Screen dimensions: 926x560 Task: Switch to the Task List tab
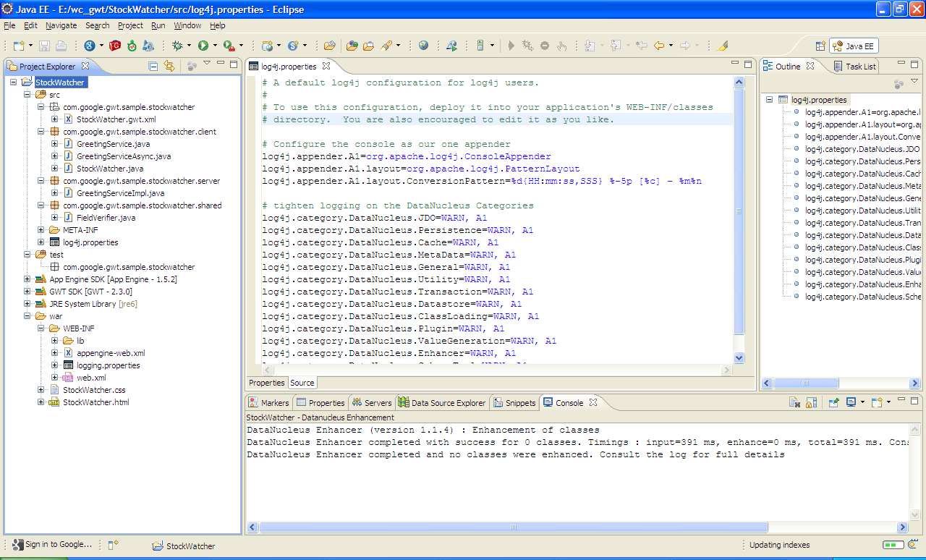854,66
